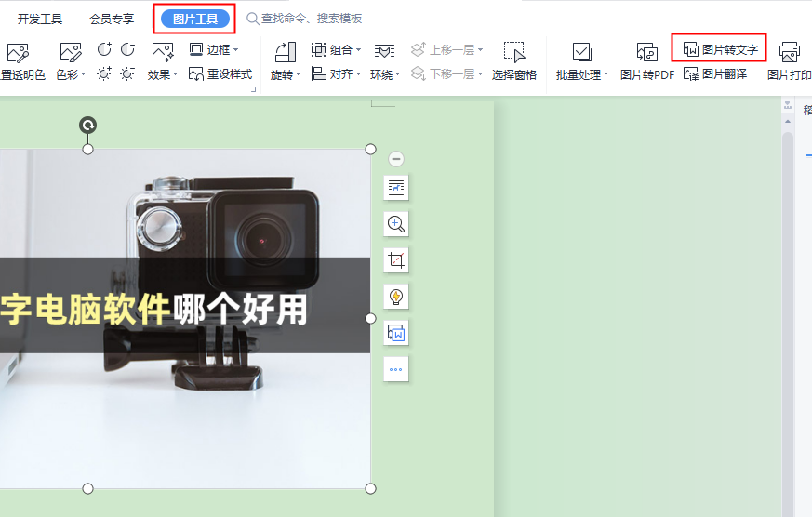
Task: Open more options three-dots floating button
Action: pos(396,369)
